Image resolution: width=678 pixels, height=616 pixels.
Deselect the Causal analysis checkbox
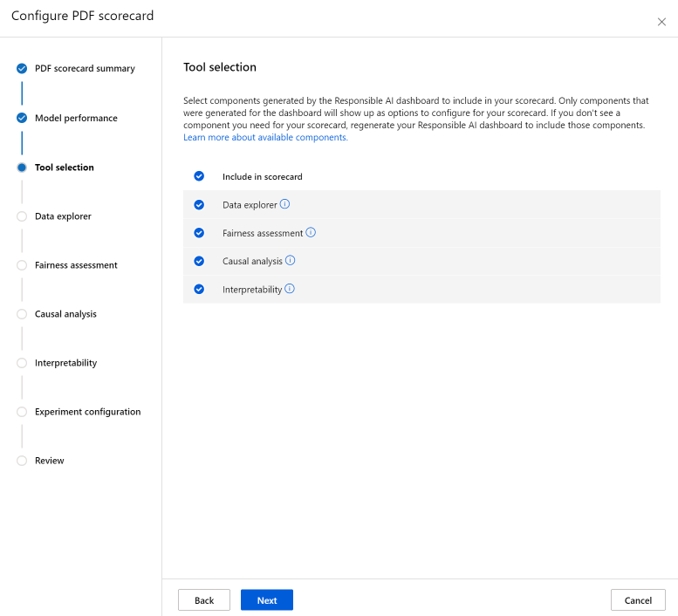coord(199,261)
